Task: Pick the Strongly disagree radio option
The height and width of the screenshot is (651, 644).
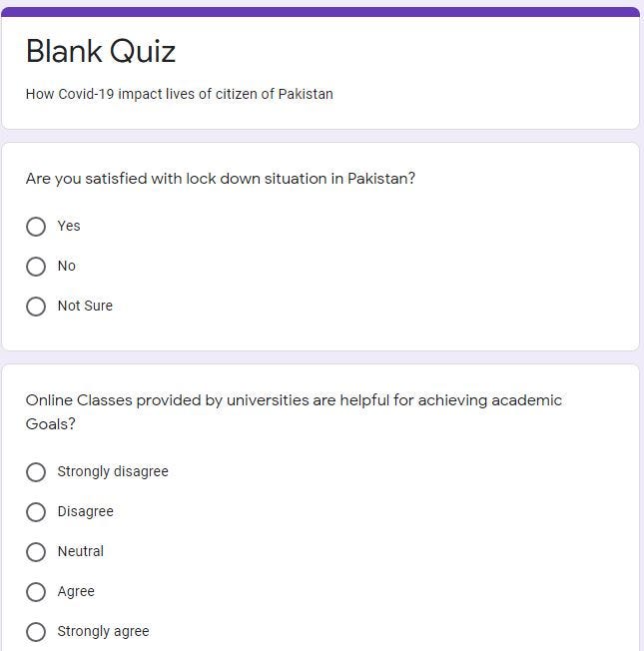Action: (36, 472)
